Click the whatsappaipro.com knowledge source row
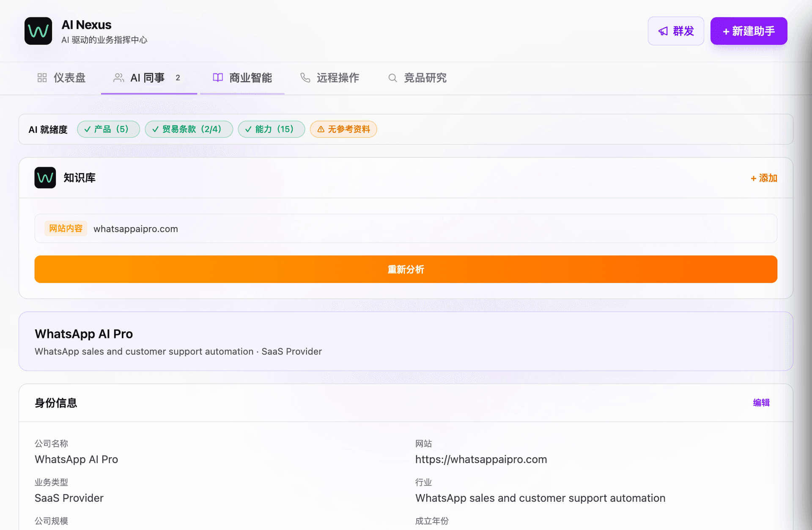The width and height of the screenshot is (812, 530). point(406,228)
